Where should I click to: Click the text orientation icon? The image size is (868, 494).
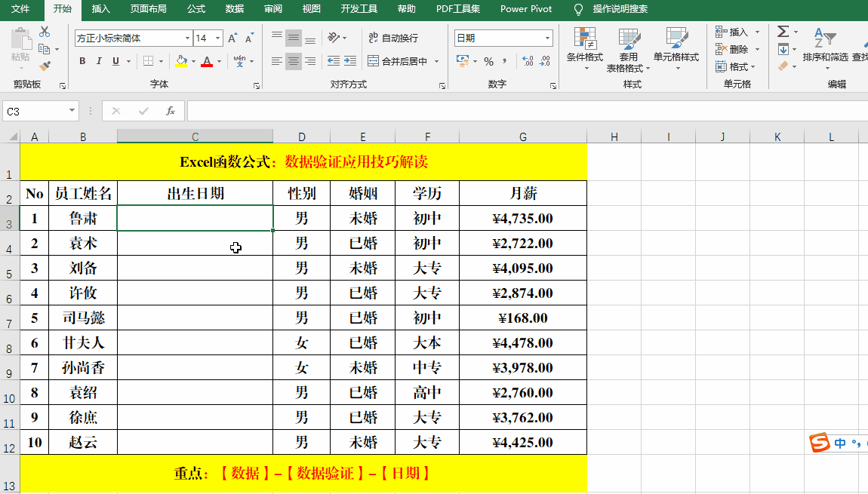(x=334, y=38)
